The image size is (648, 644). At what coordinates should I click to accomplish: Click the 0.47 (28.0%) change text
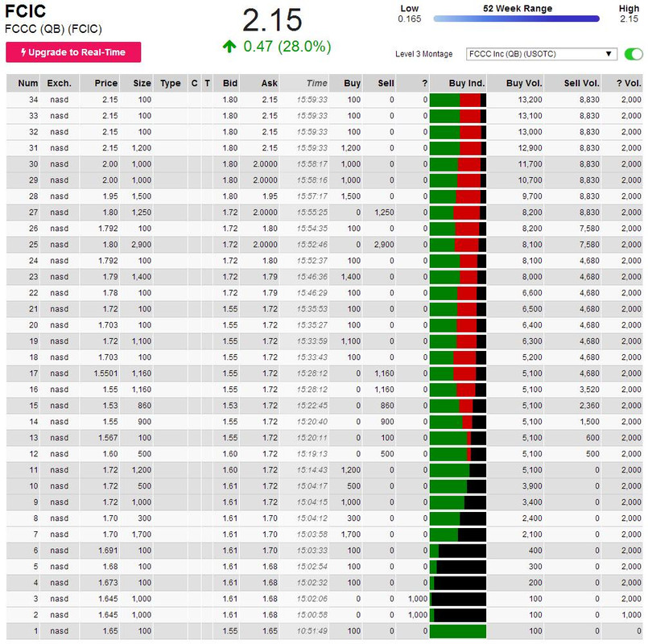point(287,47)
